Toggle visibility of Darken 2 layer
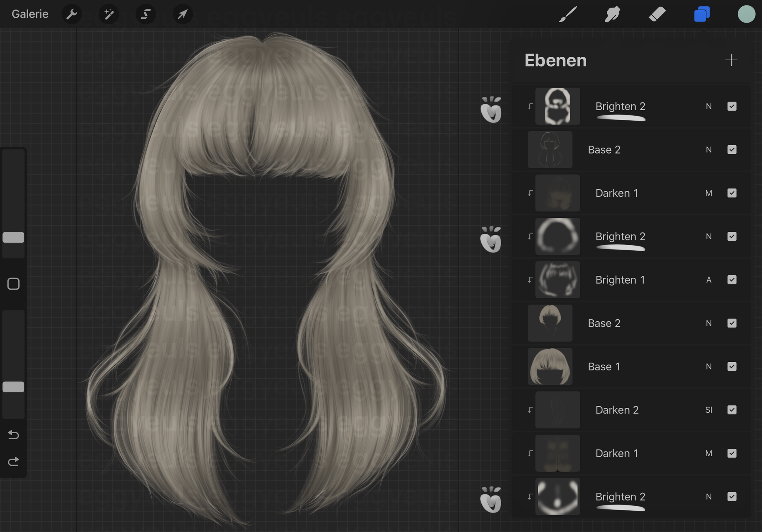Screen dimensions: 762x532 pos(732,410)
